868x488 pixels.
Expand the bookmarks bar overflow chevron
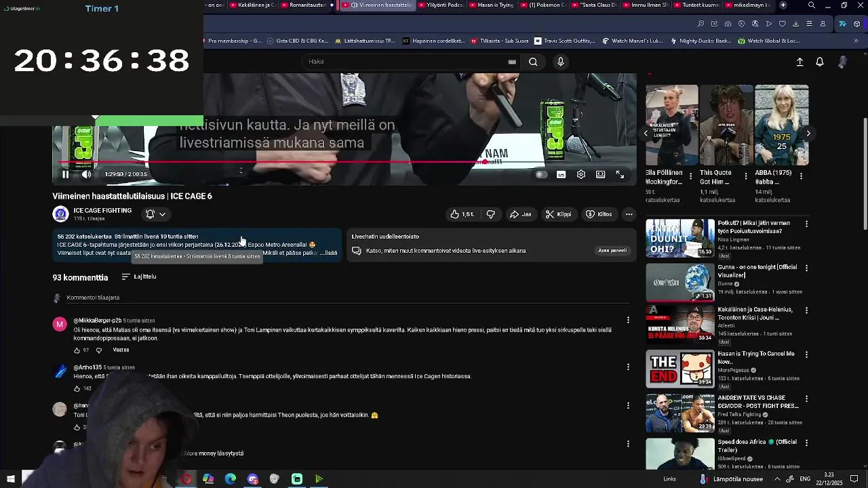click(856, 41)
